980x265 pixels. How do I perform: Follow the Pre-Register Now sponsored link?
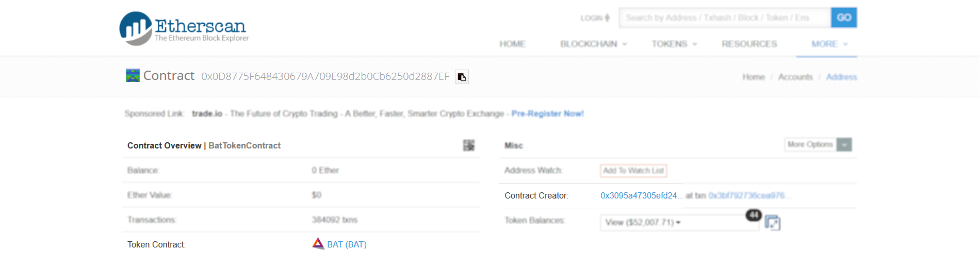(547, 114)
